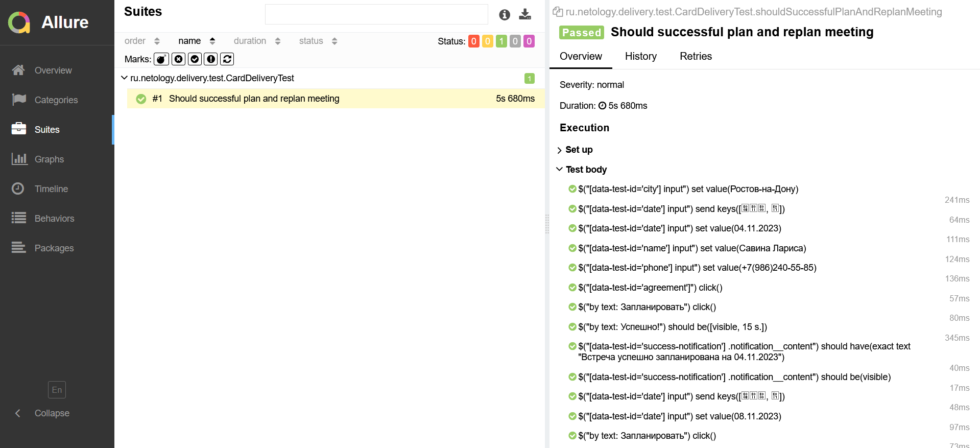Focus the suites search field
Image resolution: width=980 pixels, height=448 pixels.
tap(376, 14)
